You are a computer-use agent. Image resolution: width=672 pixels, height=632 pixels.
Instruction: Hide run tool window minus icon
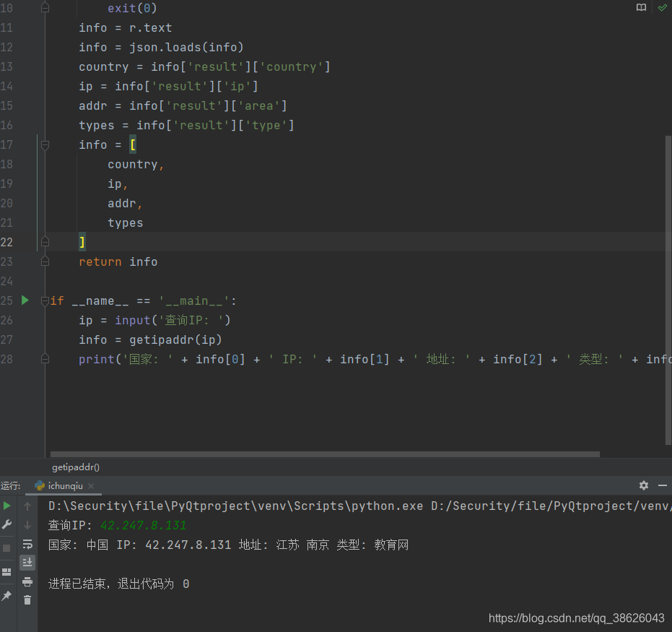pyautogui.click(x=662, y=485)
